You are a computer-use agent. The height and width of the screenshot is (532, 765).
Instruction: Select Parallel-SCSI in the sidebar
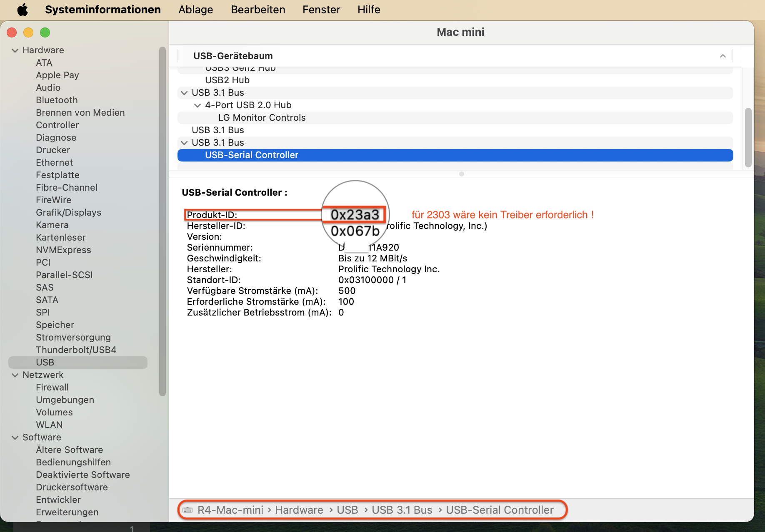point(65,275)
